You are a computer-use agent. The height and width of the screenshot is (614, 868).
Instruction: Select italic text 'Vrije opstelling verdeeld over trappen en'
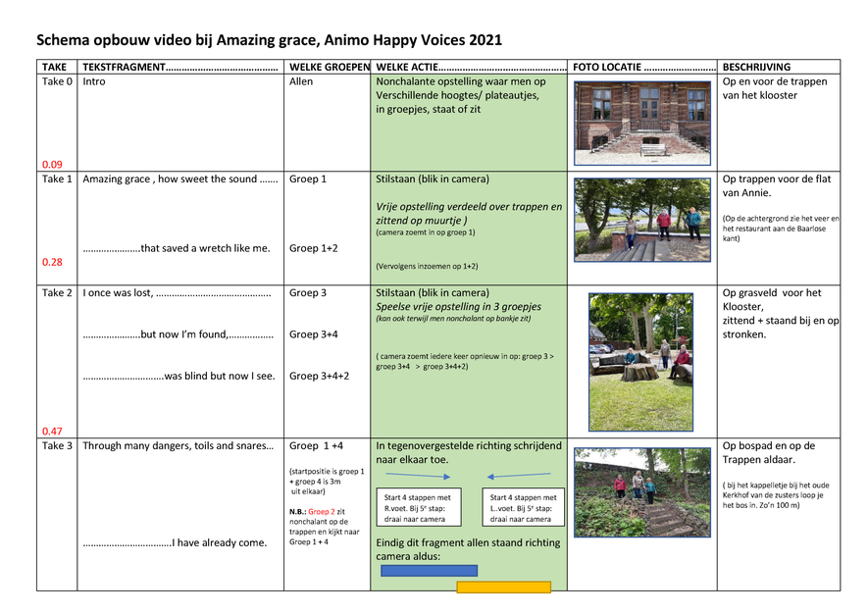(469, 207)
